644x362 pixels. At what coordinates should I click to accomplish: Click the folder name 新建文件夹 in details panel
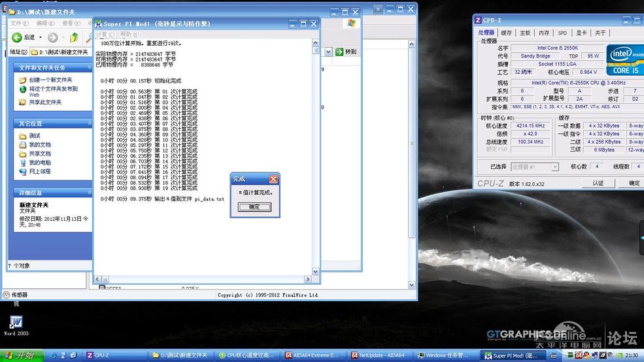coord(34,205)
